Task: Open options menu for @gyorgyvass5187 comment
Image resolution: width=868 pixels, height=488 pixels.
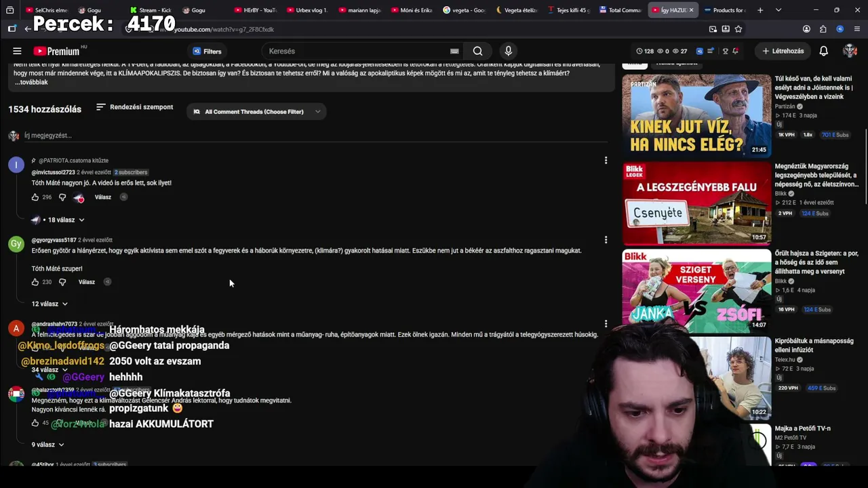Action: pyautogui.click(x=606, y=239)
